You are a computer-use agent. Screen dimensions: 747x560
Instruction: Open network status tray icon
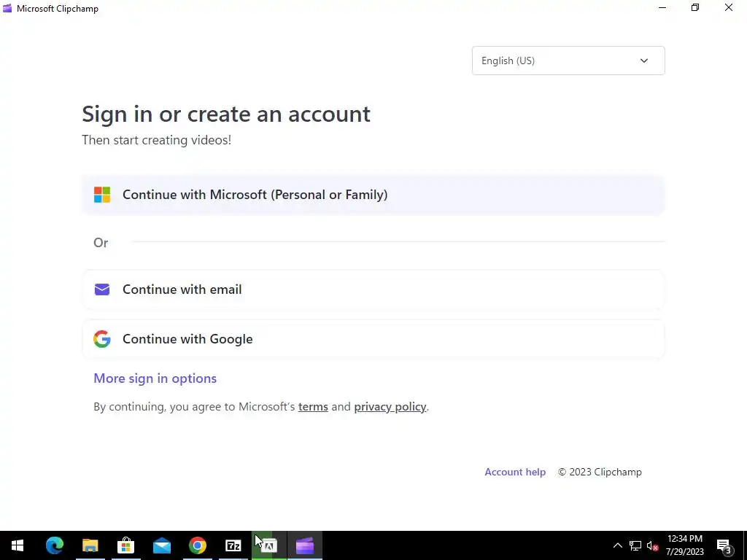[635, 545]
